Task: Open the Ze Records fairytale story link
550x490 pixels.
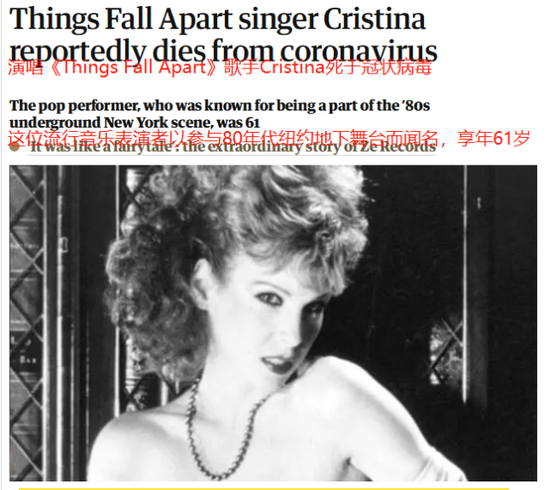Action: [233, 147]
